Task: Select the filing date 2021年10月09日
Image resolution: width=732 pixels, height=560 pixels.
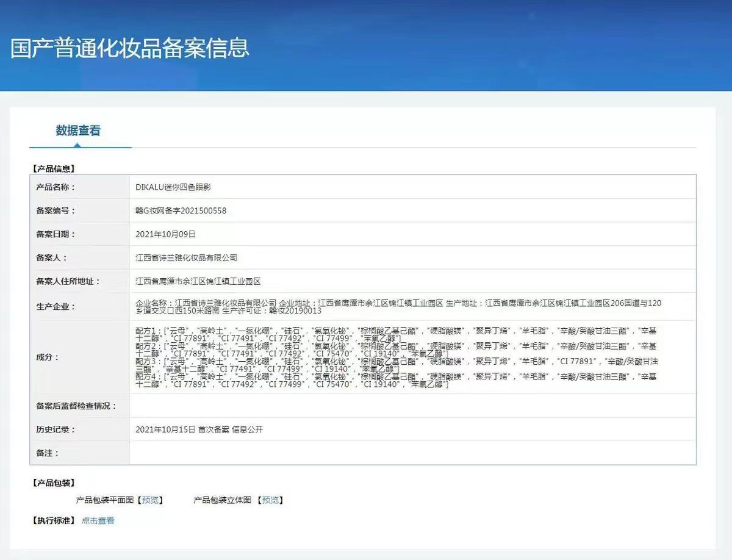Action: (165, 234)
